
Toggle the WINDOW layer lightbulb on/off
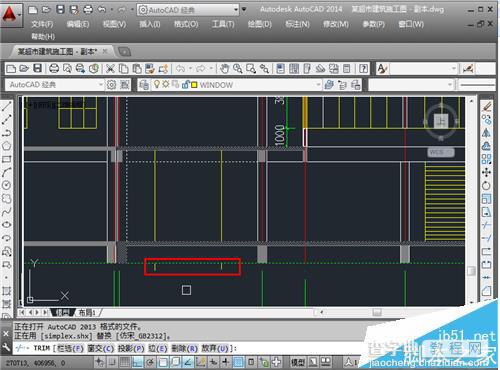(x=157, y=84)
